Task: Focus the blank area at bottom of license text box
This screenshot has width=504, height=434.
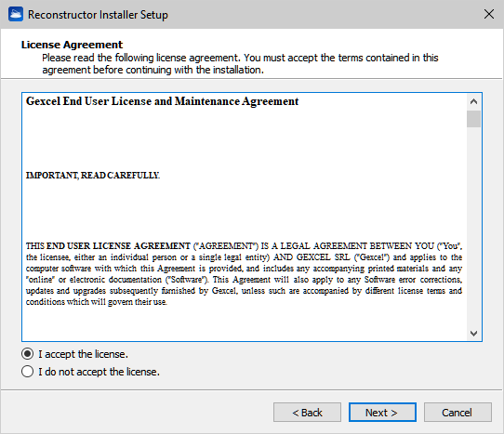Action: (245, 324)
